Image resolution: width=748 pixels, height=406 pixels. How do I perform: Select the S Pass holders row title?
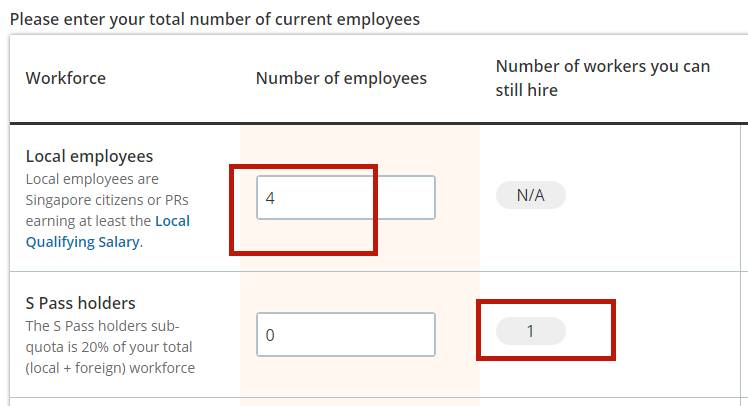pyautogui.click(x=80, y=303)
